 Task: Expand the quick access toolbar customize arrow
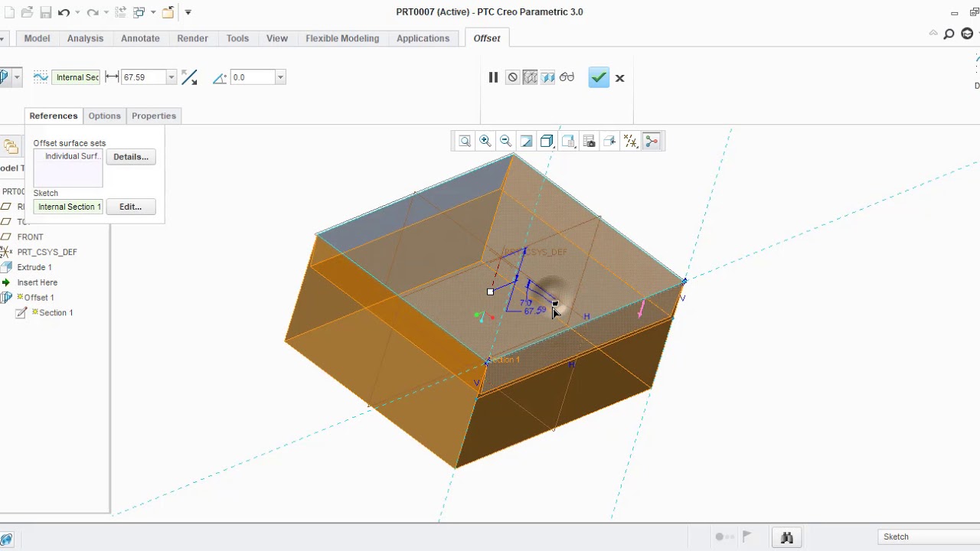[188, 12]
